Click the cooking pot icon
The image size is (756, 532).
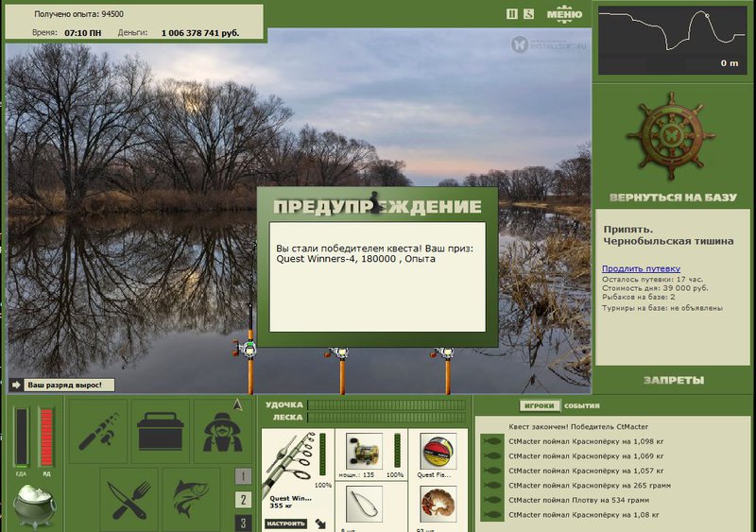click(34, 506)
